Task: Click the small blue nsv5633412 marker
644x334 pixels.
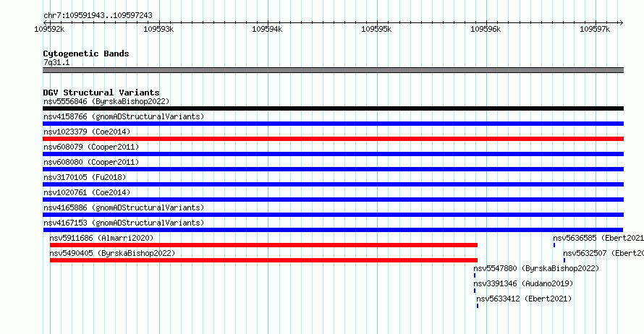Action: click(x=478, y=306)
